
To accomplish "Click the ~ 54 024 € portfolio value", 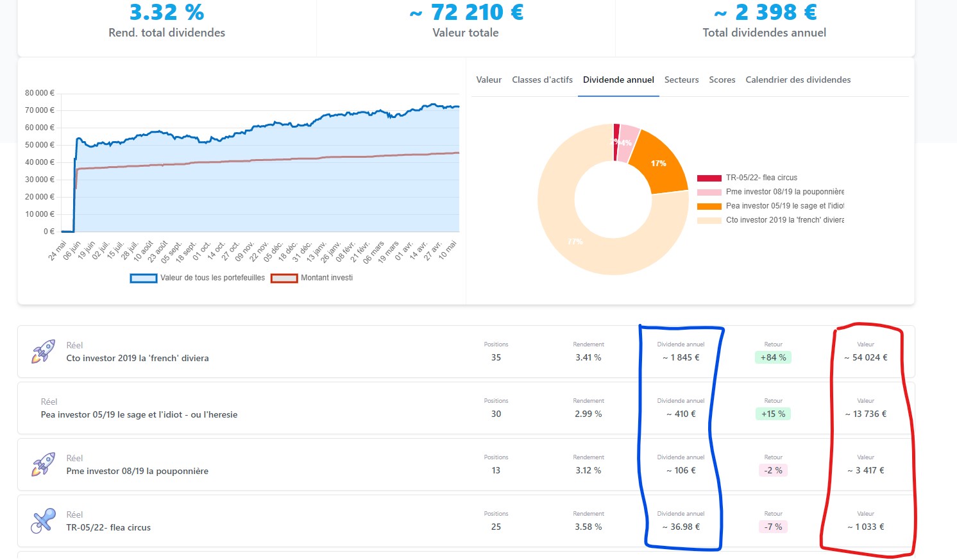I will tap(866, 357).
